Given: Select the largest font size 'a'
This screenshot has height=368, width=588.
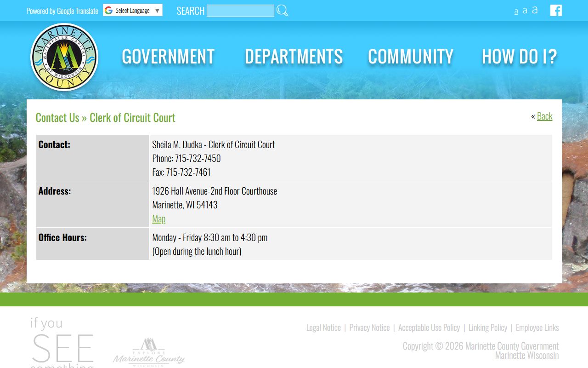Looking at the screenshot, I should [535, 10].
